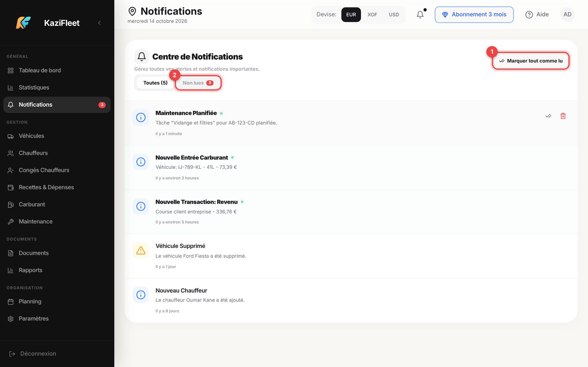Click the Véhicules truck icon
This screenshot has width=588, height=367.
11,136
